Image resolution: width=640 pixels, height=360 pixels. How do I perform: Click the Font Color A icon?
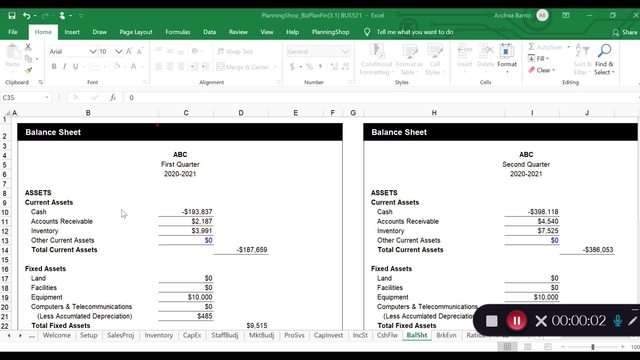tap(133, 67)
